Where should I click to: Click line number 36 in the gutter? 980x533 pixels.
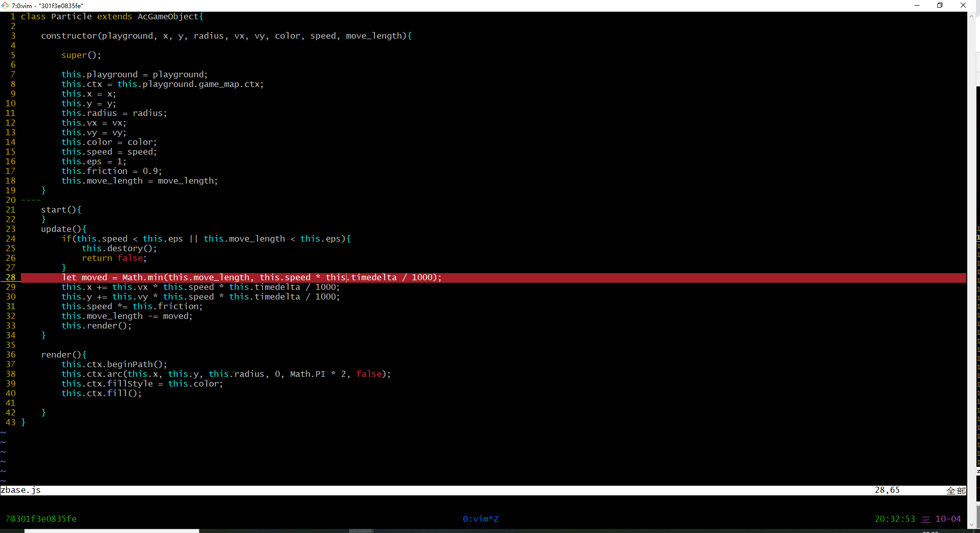click(11, 354)
